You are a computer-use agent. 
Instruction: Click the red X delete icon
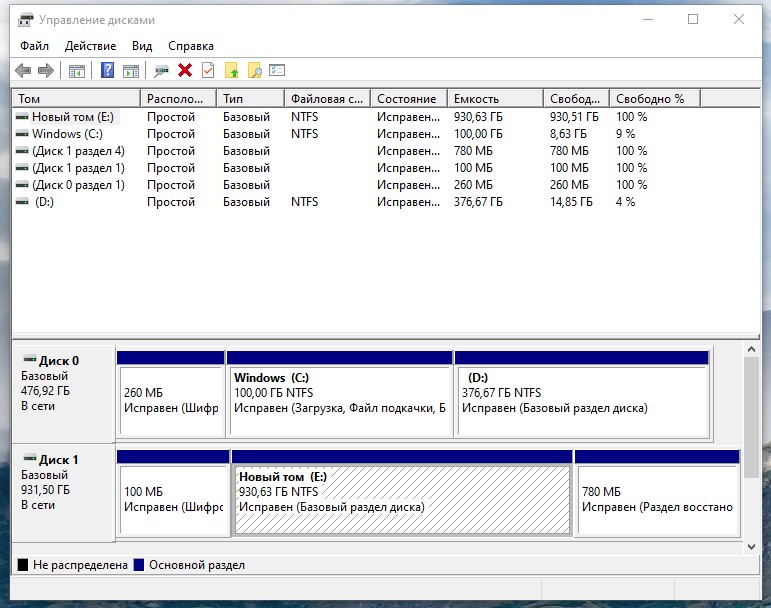(185, 70)
